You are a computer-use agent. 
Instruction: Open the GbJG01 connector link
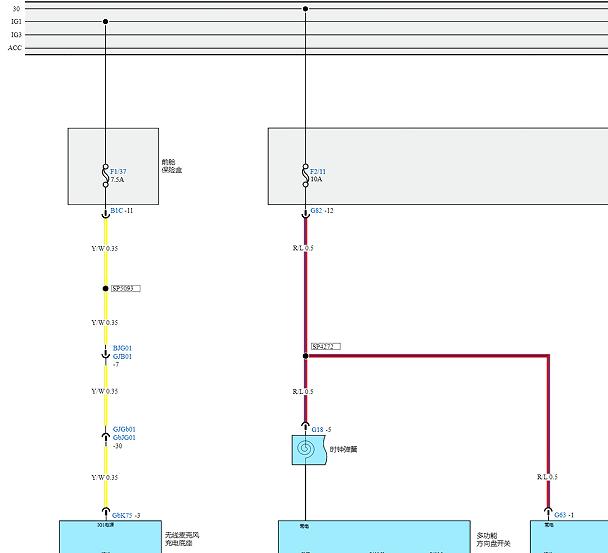pos(124,437)
